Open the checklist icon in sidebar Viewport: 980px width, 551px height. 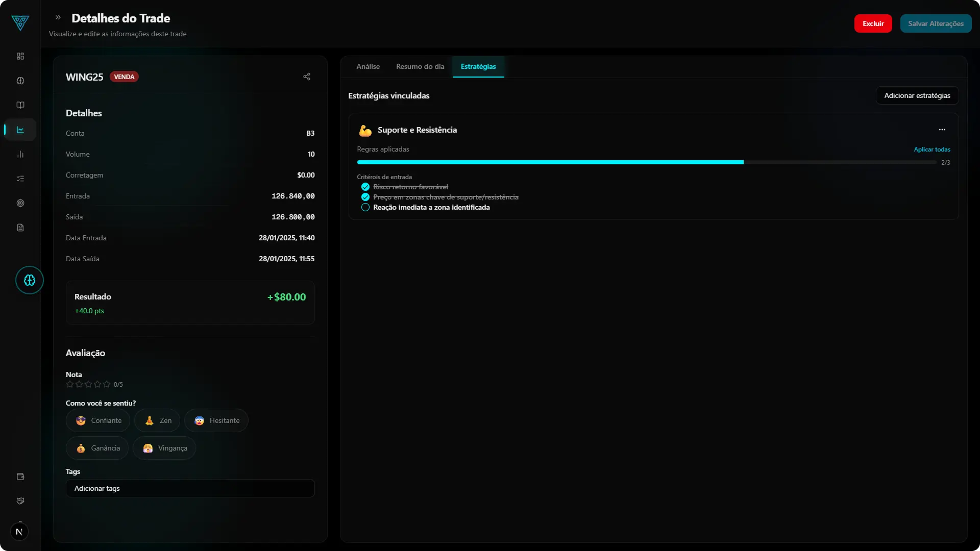[x=20, y=178]
